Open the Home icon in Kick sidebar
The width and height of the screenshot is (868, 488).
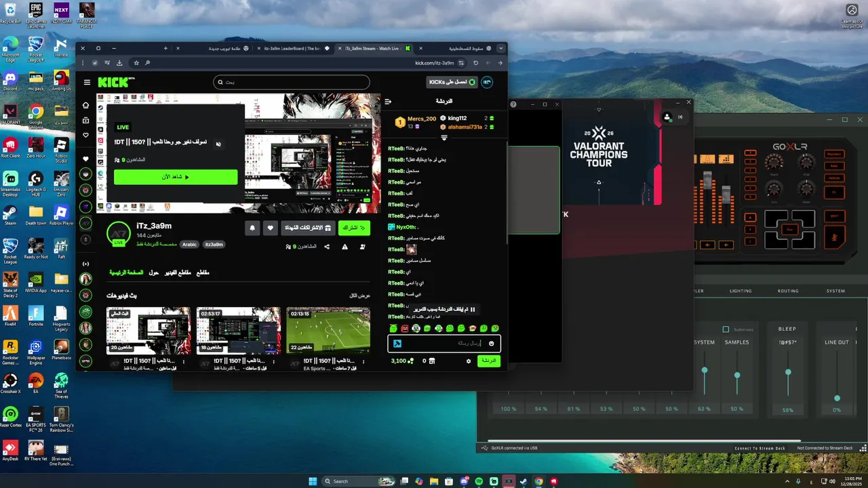coord(85,105)
